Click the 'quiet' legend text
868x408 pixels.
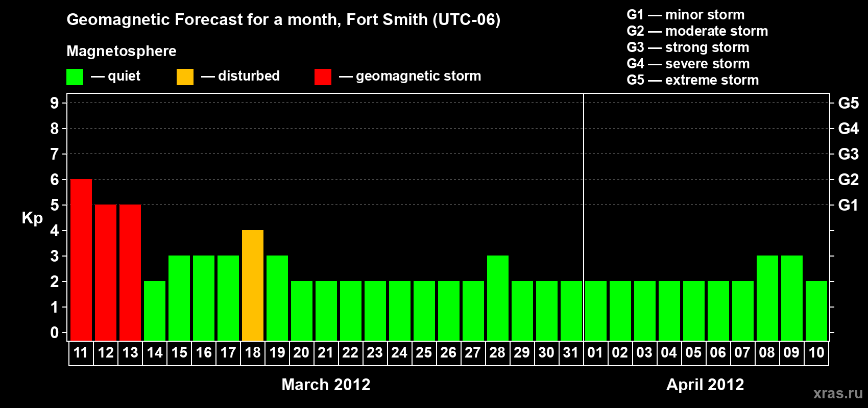click(124, 76)
